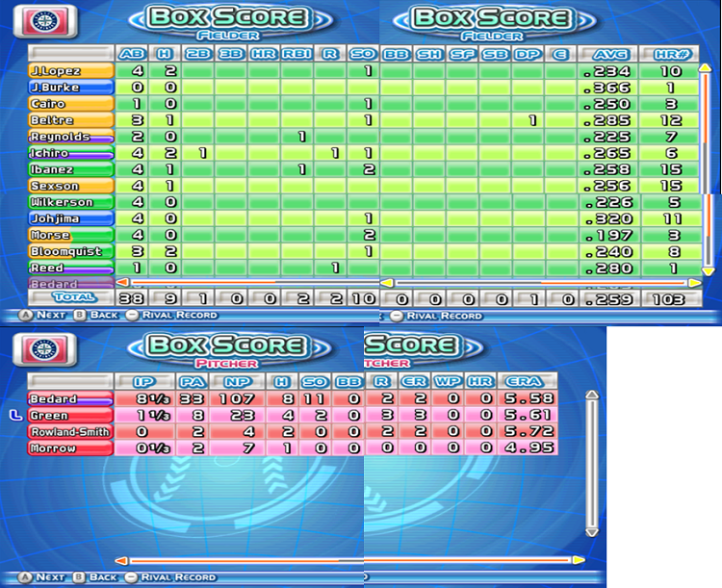Image resolution: width=722 pixels, height=588 pixels.
Task: Select player Sexson in the fielder list
Action: point(71,186)
